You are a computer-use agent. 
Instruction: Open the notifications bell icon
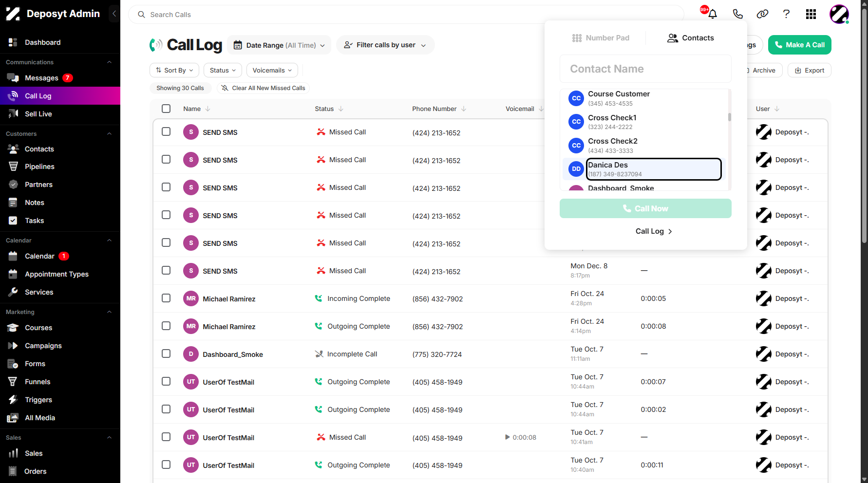[712, 14]
